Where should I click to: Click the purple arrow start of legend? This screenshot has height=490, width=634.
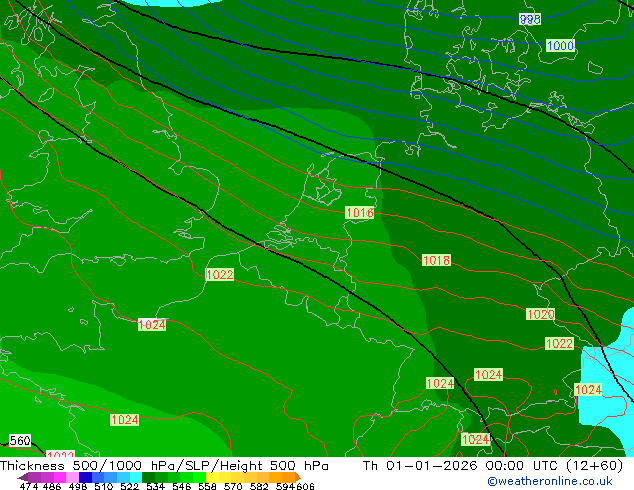point(23,477)
